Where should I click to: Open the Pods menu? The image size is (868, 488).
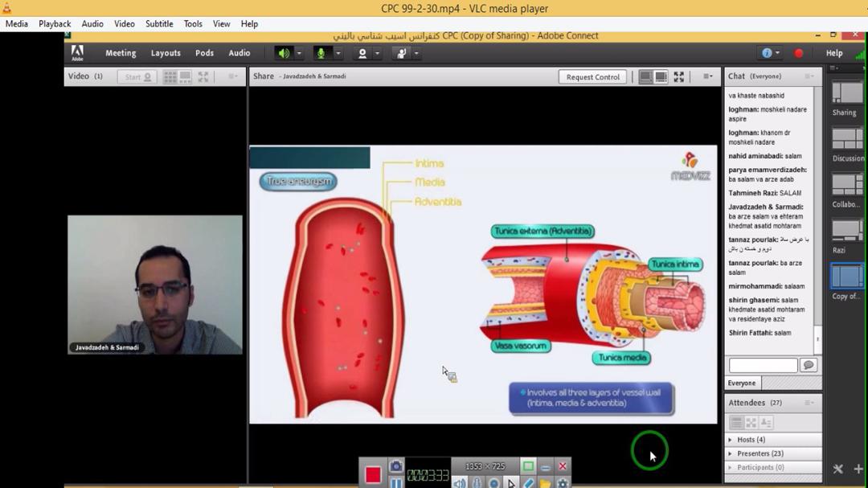click(x=204, y=53)
